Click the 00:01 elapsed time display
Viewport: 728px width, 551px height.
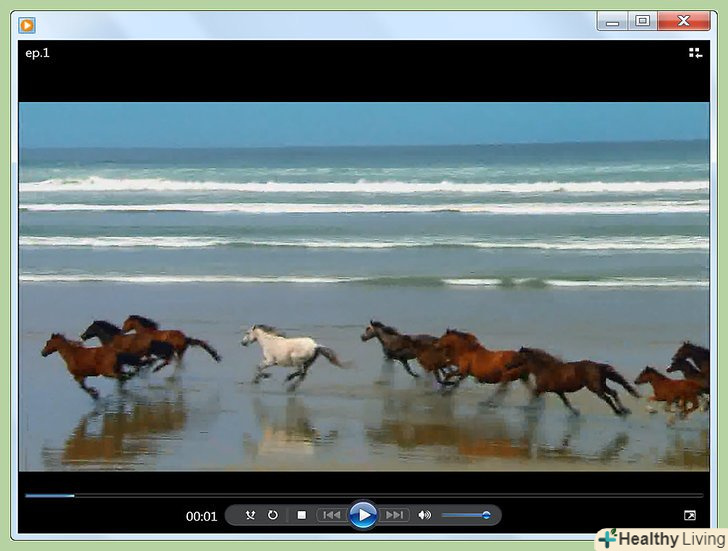(201, 516)
